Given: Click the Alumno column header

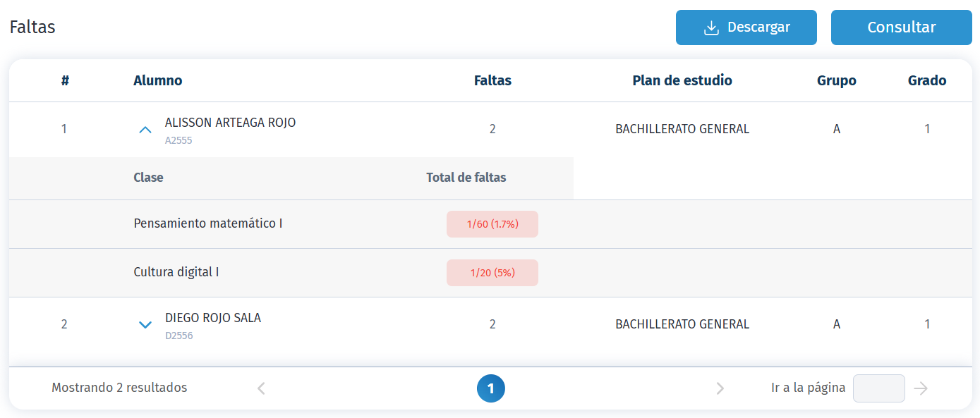Looking at the screenshot, I should coord(157,80).
